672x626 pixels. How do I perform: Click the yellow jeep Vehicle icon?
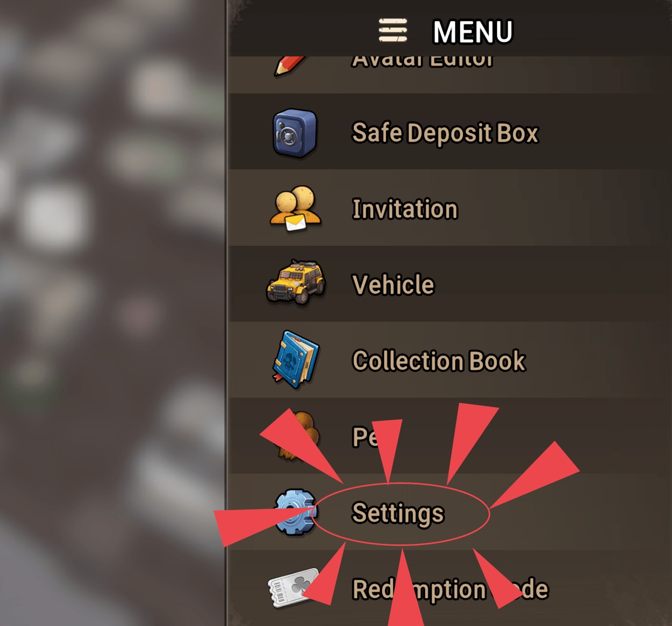296,282
